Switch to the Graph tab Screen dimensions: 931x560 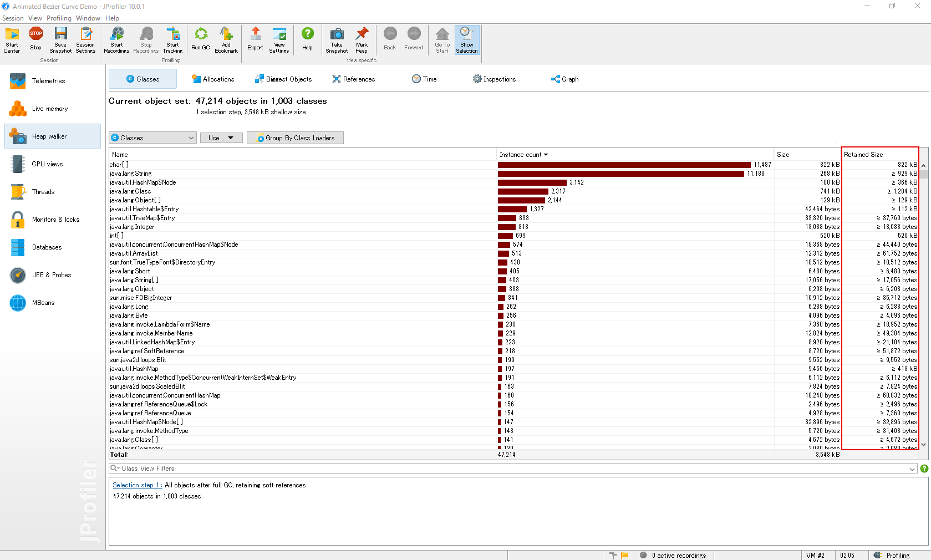tap(564, 79)
